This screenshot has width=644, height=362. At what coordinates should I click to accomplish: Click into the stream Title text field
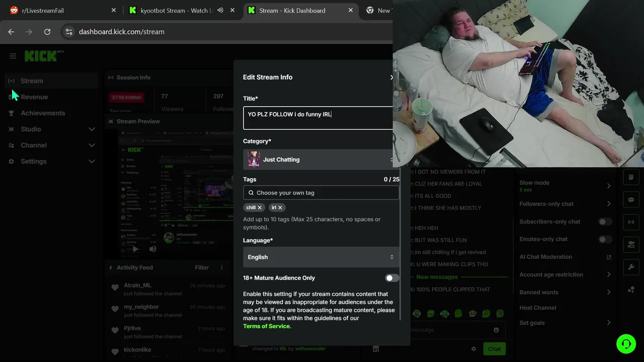coord(318,118)
